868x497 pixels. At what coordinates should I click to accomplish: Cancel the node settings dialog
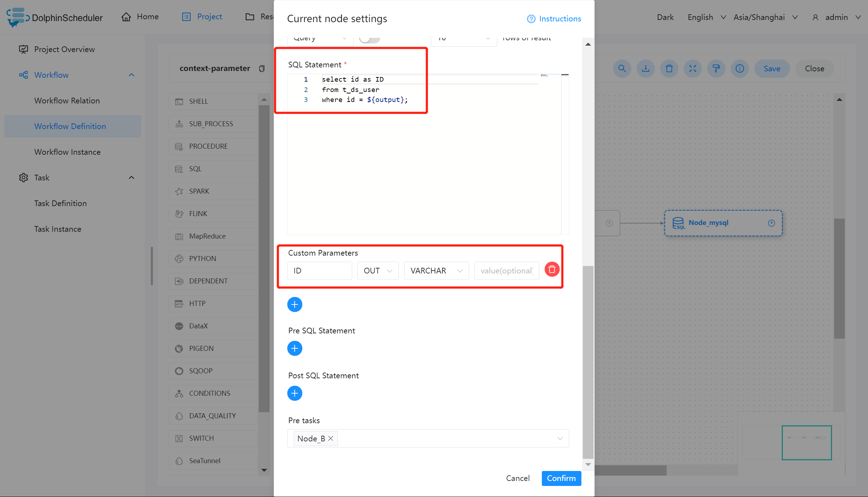(518, 478)
